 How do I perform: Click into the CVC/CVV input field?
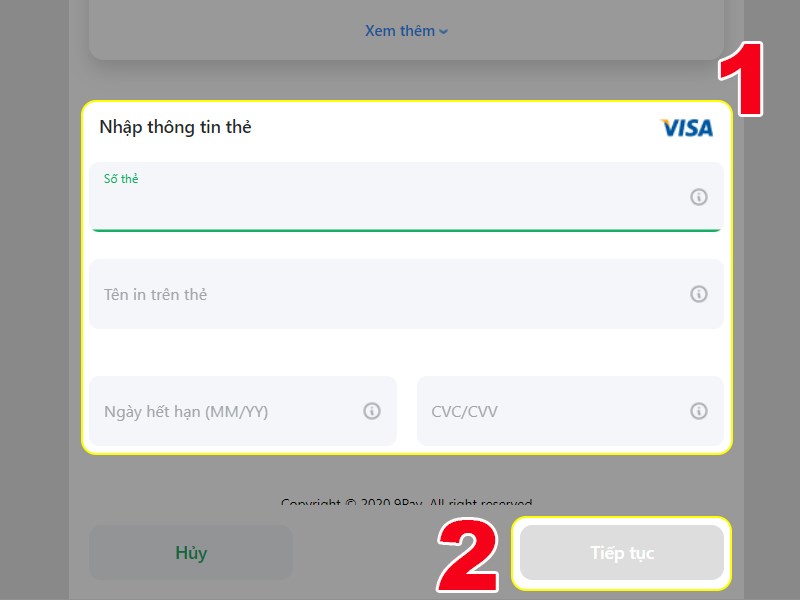click(x=570, y=411)
